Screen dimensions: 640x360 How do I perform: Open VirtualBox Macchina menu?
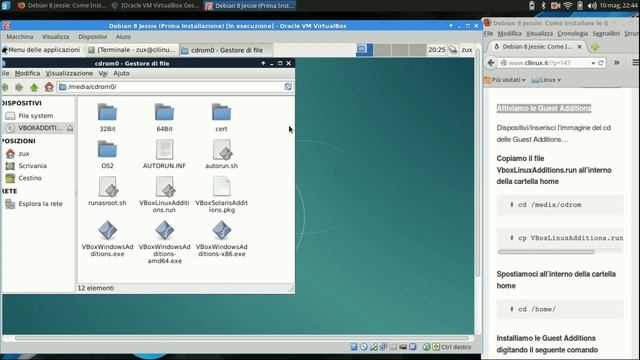click(20, 37)
